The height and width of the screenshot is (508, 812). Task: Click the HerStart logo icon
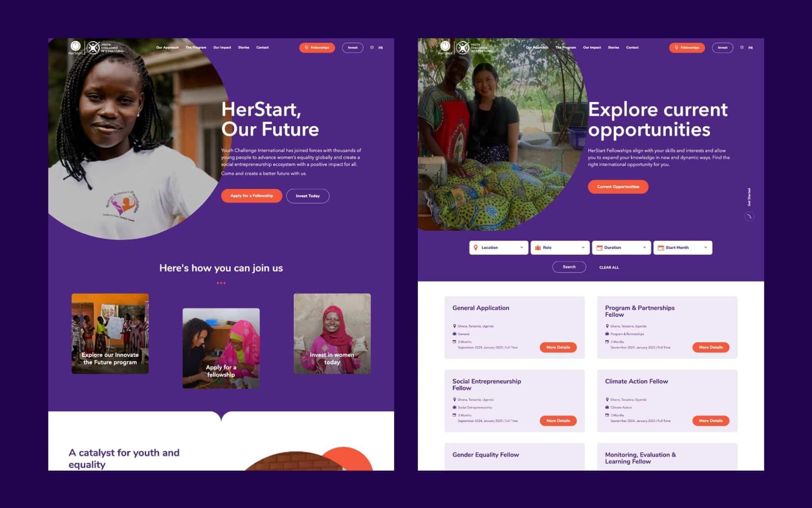(75, 47)
